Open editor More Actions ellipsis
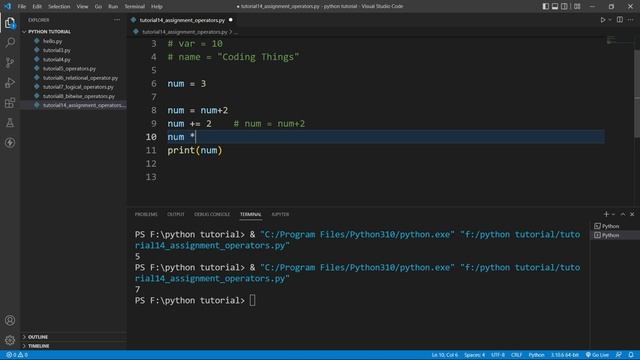 [x=631, y=20]
